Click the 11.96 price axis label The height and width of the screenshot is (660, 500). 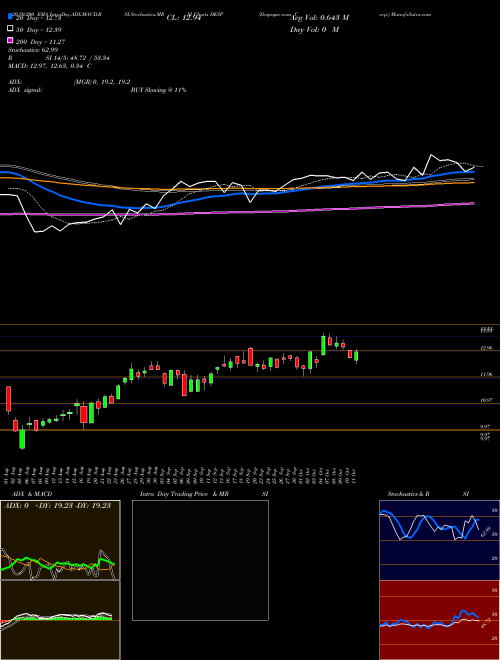(486, 374)
